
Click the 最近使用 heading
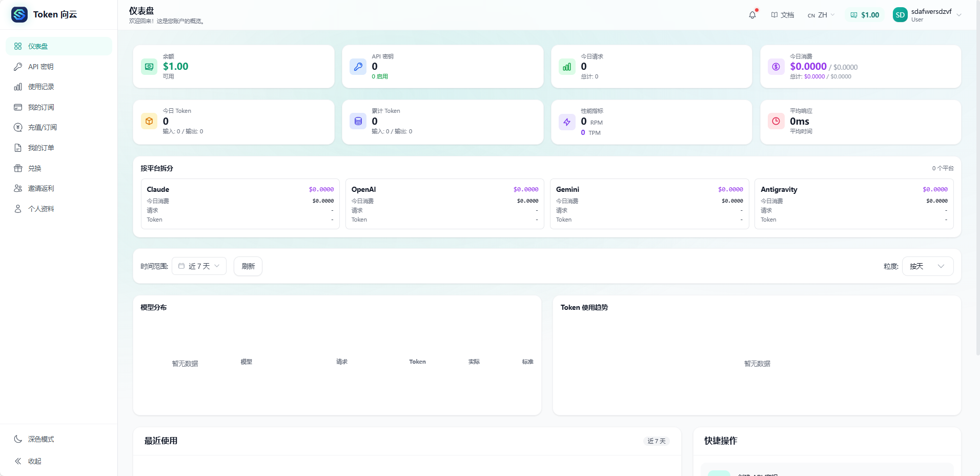point(161,441)
